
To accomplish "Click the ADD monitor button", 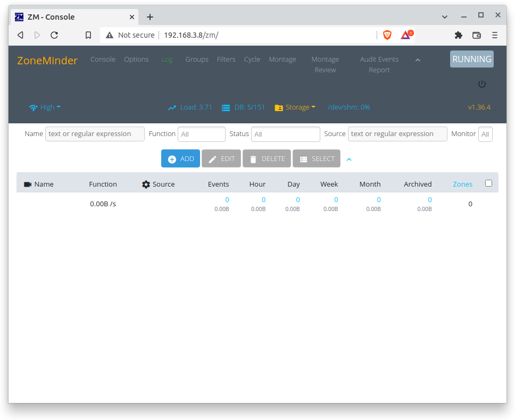I will click(180, 158).
